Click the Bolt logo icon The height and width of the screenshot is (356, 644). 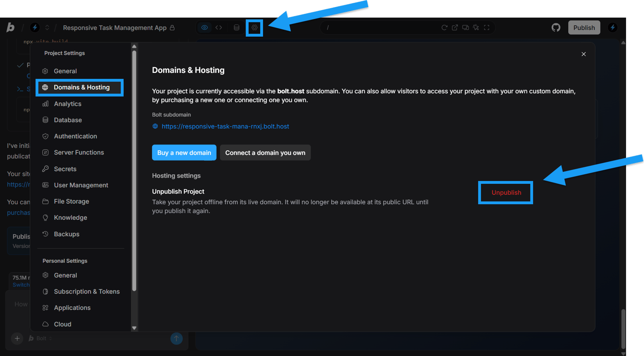11,27
